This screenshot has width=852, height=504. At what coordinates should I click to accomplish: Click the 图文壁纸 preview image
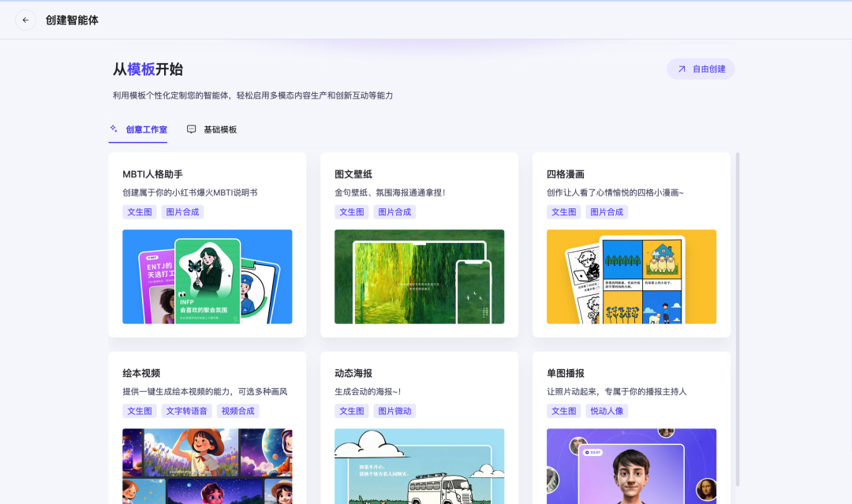(x=420, y=276)
